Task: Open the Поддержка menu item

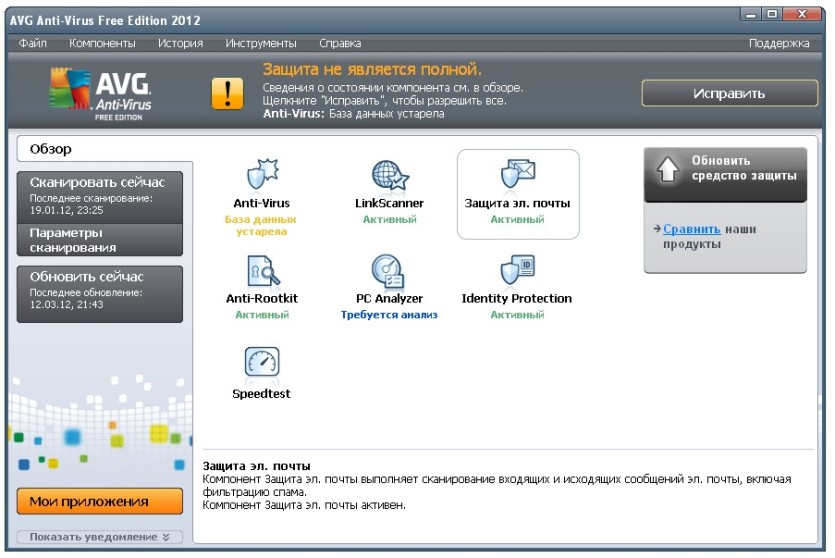Action: pos(779,43)
